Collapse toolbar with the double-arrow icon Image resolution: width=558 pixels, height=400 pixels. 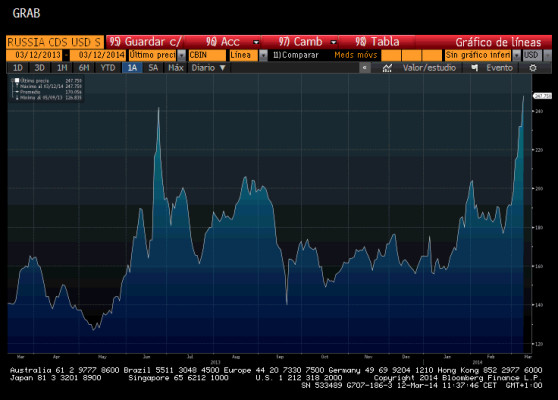(364, 68)
